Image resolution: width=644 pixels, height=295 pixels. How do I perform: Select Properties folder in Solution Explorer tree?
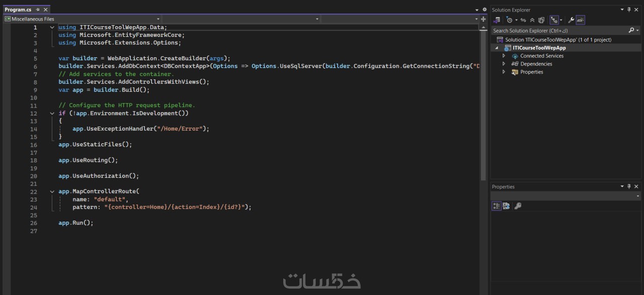[532, 72]
